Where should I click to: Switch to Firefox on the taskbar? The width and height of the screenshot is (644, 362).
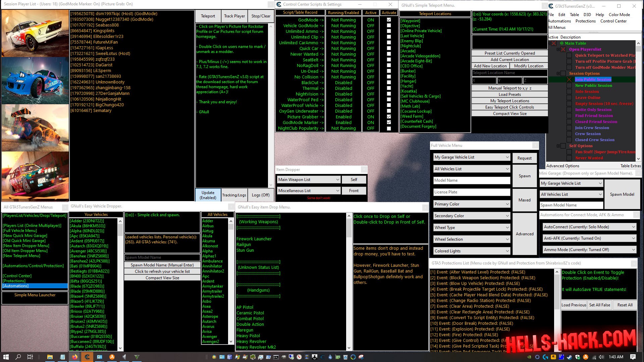tap(74, 357)
